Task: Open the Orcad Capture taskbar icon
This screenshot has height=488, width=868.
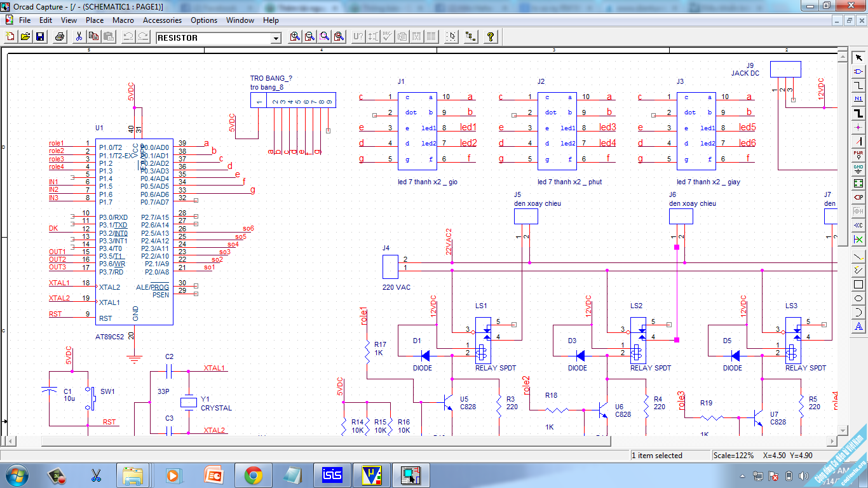Action: tap(410, 475)
